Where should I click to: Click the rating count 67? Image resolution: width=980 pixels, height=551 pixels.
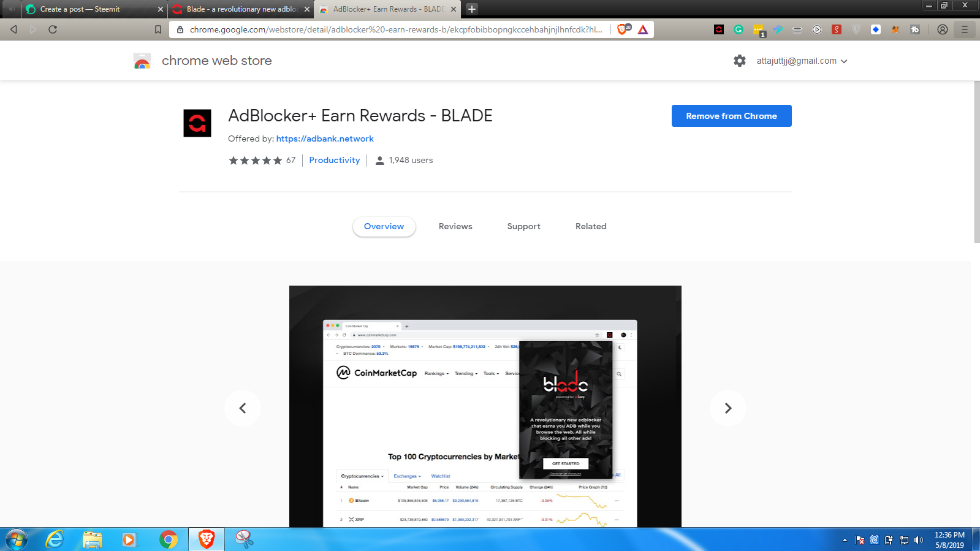(x=291, y=160)
